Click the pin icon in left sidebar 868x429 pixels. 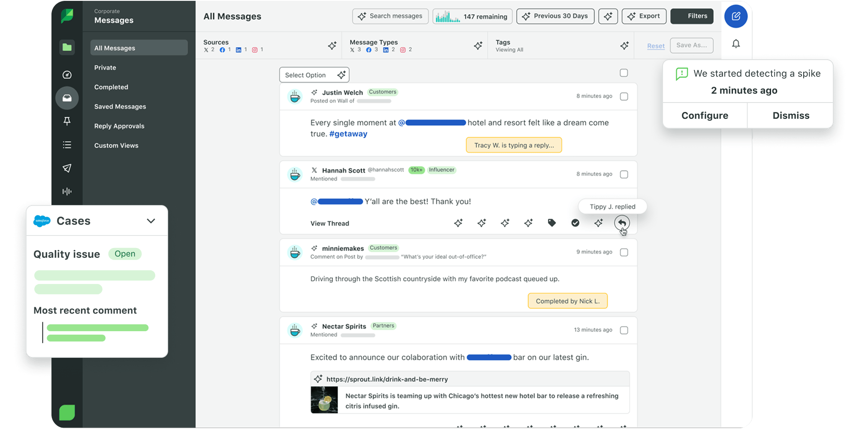[x=67, y=121]
